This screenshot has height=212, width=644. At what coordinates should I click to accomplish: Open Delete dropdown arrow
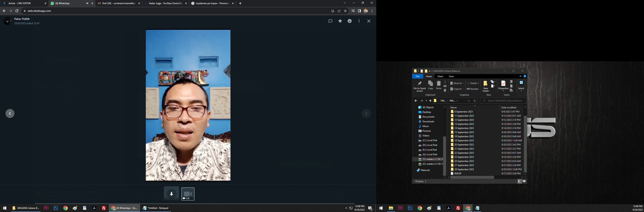tap(478, 83)
